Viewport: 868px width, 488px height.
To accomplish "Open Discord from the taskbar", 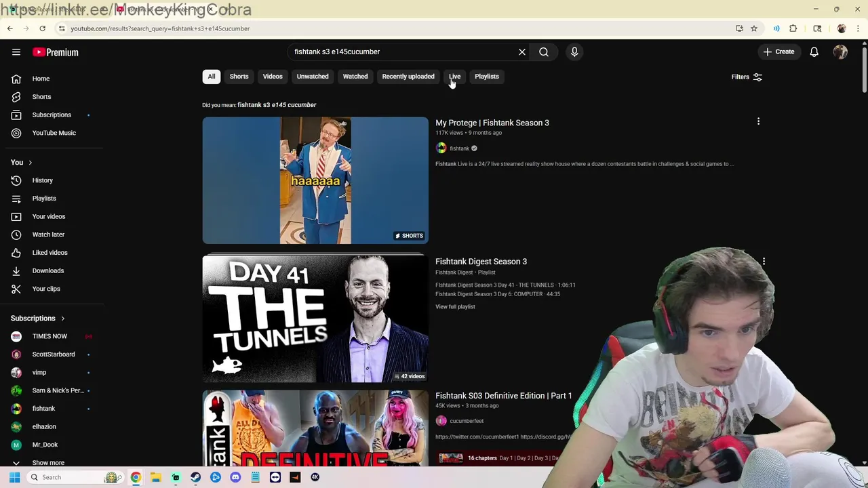I will tap(235, 477).
